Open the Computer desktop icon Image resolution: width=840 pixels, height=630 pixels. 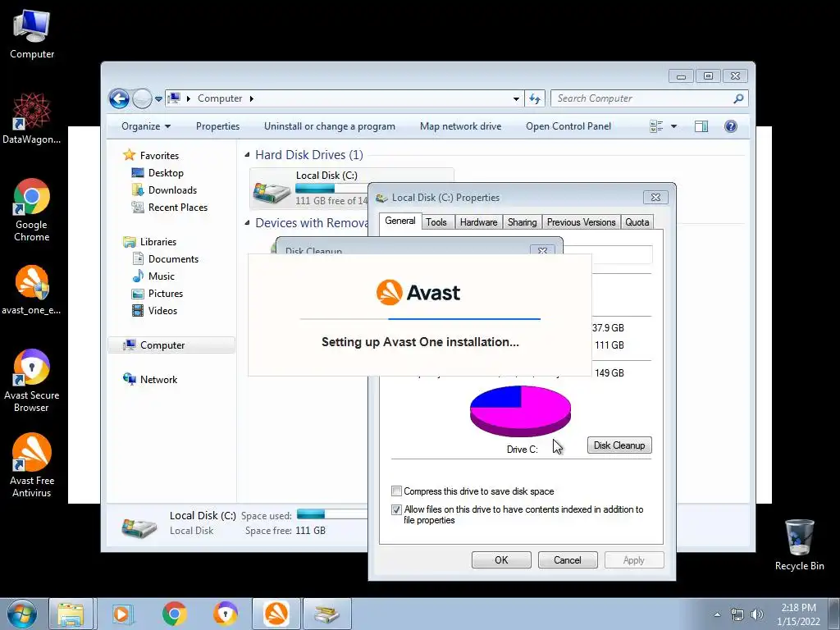point(32,33)
